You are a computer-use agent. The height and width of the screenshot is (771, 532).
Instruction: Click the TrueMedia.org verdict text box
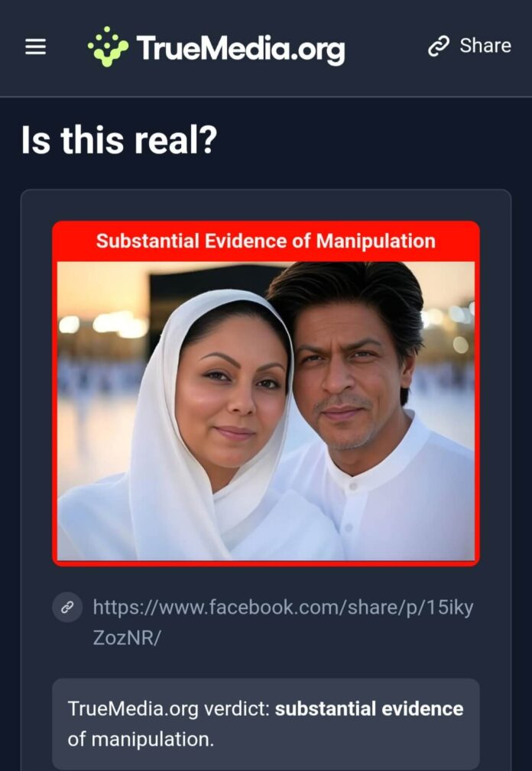(x=266, y=724)
